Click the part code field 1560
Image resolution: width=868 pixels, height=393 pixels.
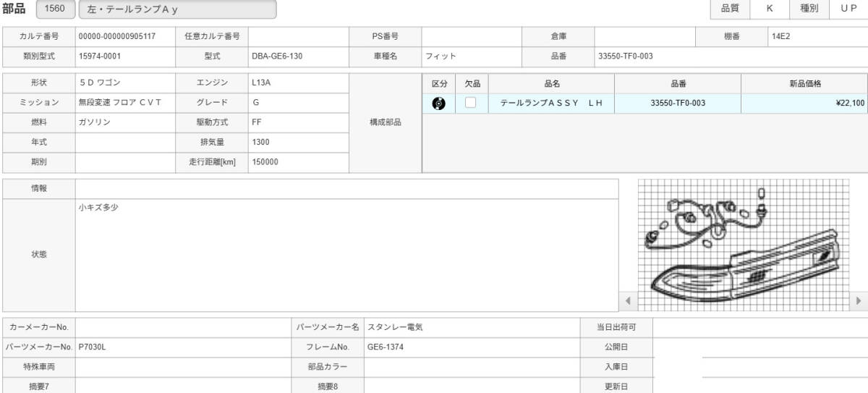point(54,9)
